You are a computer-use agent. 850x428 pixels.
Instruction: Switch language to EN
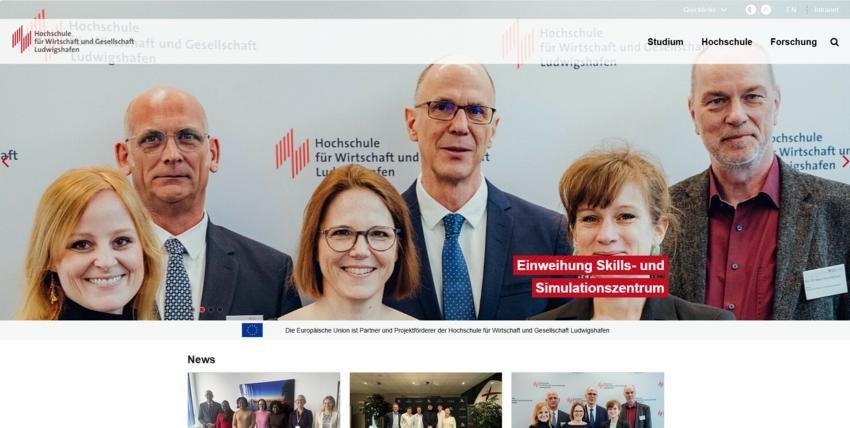[x=791, y=10]
